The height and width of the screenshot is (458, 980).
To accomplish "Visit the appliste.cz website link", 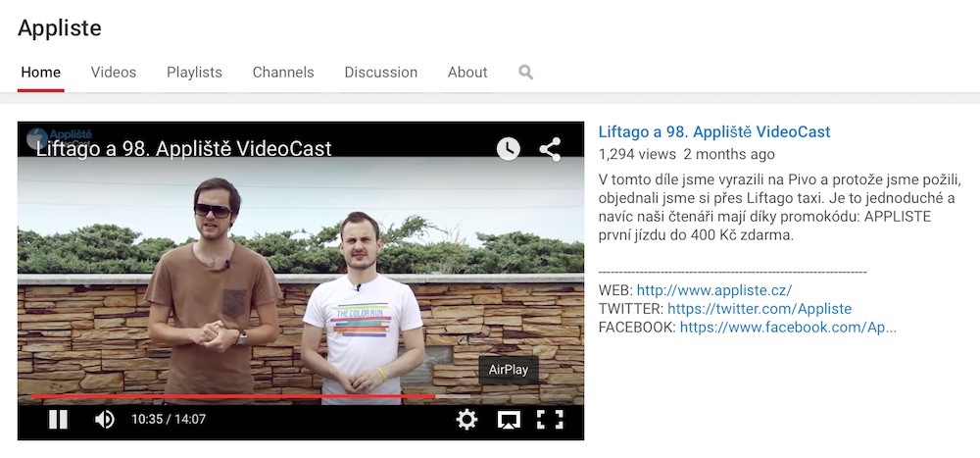I will (713, 290).
